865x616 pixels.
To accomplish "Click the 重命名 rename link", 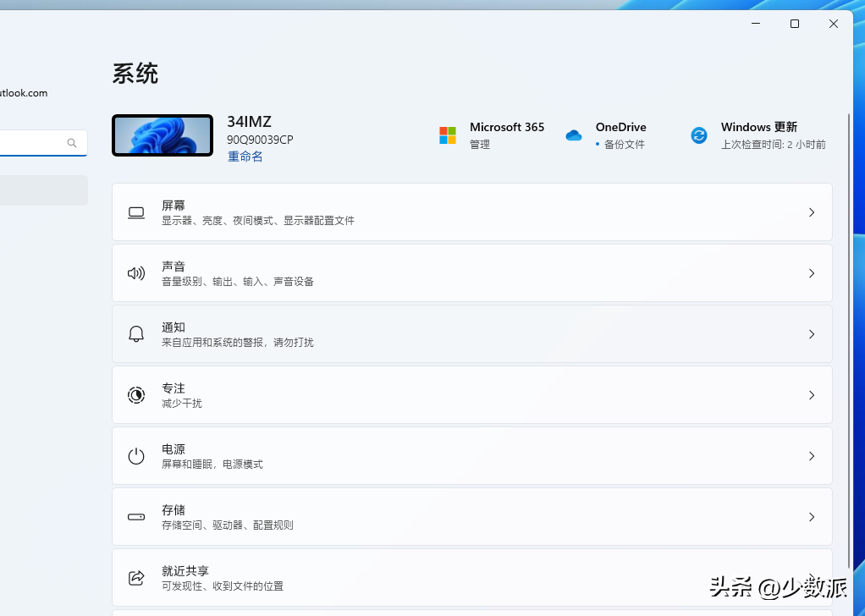I will [245, 157].
